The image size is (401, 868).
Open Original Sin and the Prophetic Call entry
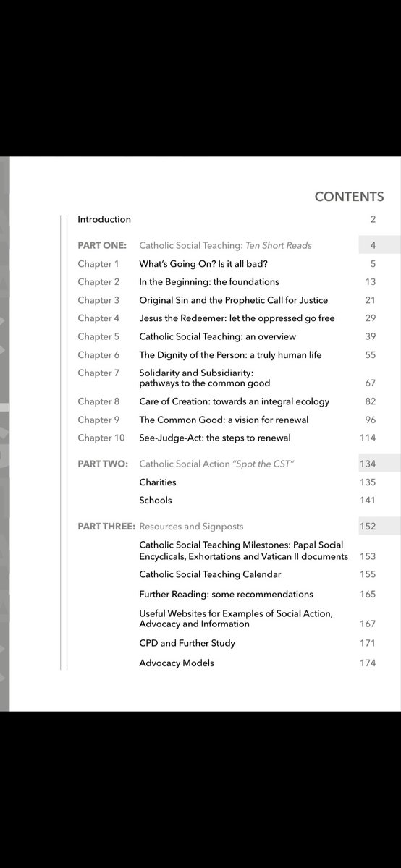233,300
